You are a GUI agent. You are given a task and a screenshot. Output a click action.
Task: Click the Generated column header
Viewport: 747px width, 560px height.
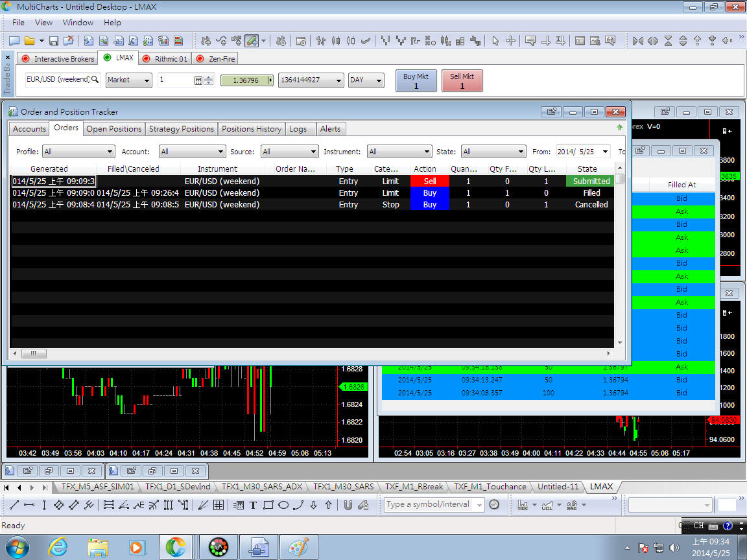[x=49, y=169]
